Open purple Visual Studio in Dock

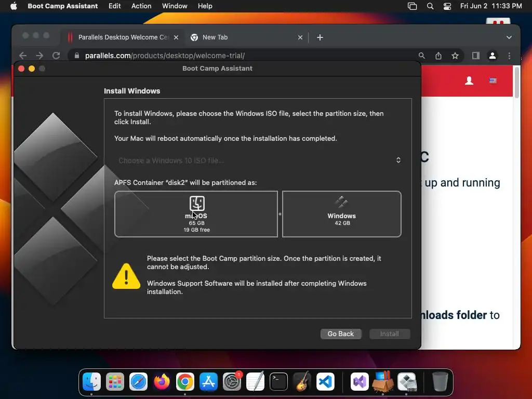coord(360,382)
